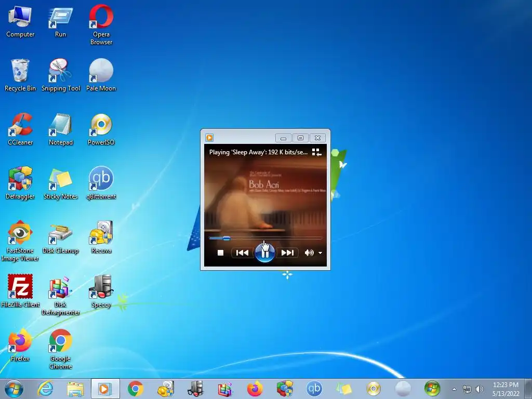Click the Windows Media Player title icon

[x=209, y=138]
